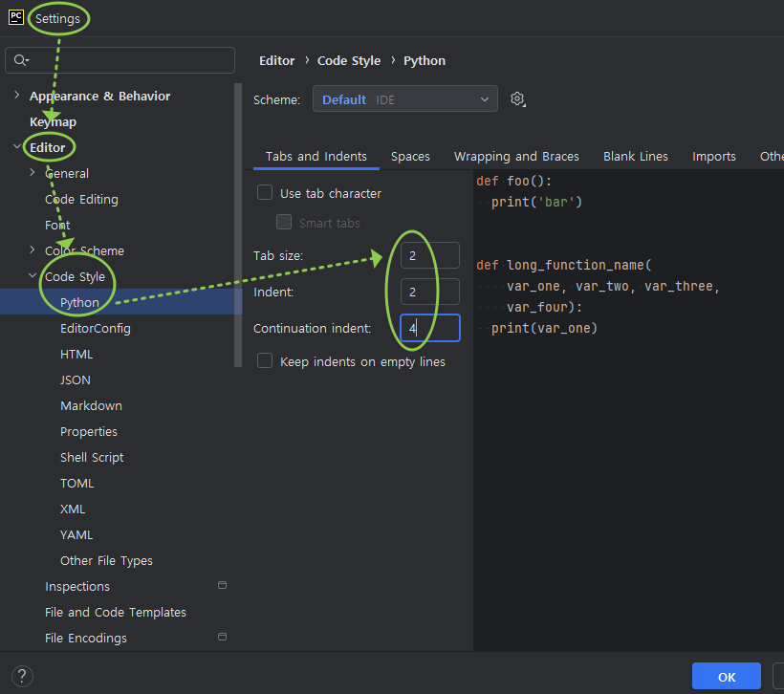Click the OK button
The height and width of the screenshot is (694, 784).
726,677
